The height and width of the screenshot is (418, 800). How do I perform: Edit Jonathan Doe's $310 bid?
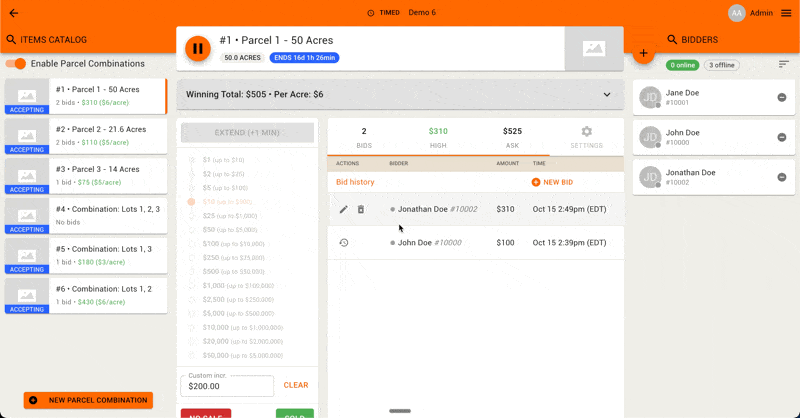pyautogui.click(x=344, y=209)
